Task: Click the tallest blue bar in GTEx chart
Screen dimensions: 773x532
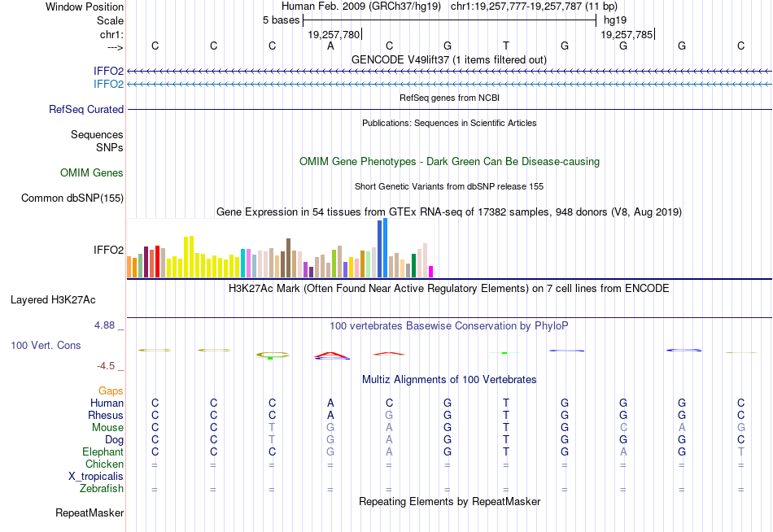Action: [x=386, y=248]
